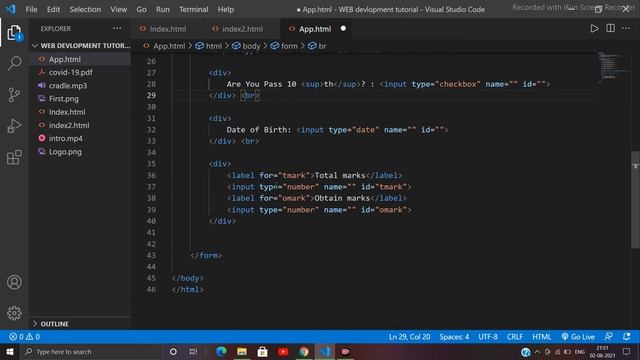Open Spaces: 4 indentation selector
This screenshot has height=360, width=640.
[x=454, y=337]
